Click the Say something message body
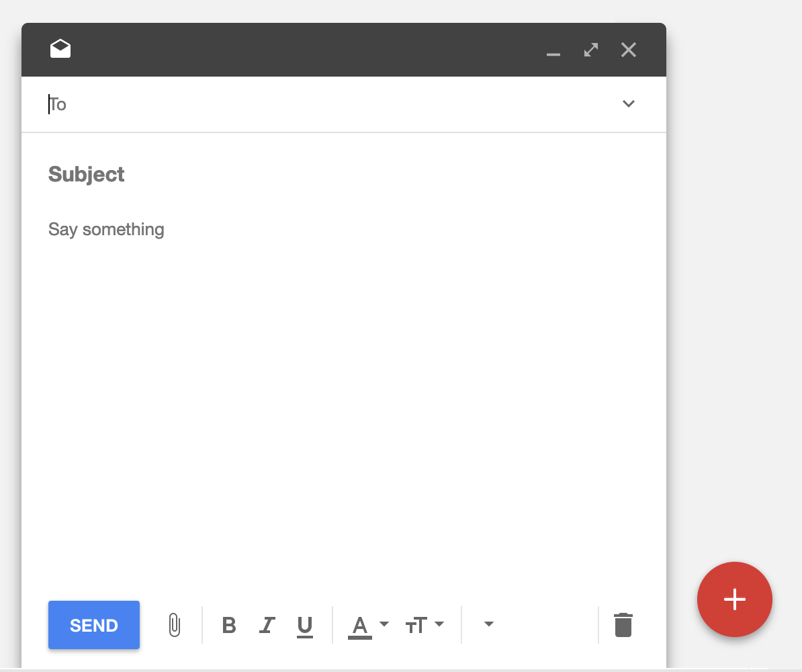Screen dimensions: 802x672 [105, 229]
